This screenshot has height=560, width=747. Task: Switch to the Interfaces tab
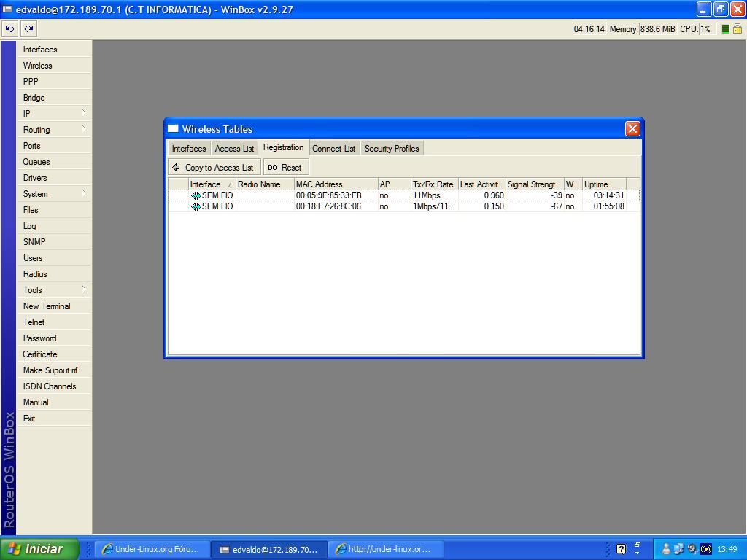click(189, 149)
